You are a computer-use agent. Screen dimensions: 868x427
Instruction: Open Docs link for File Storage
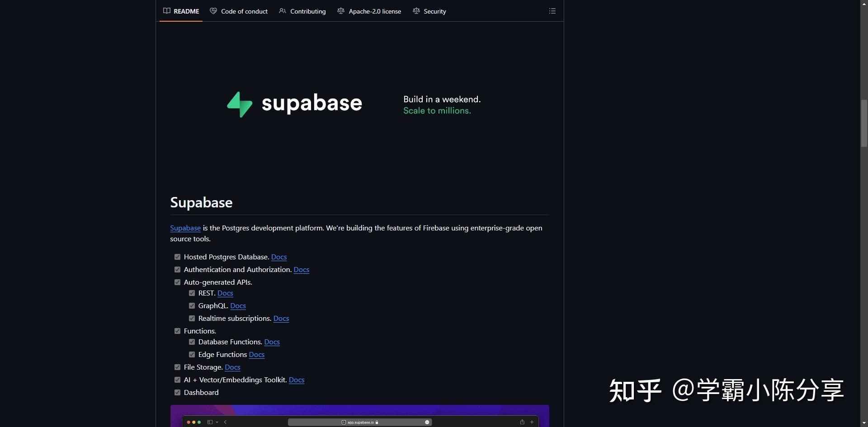click(232, 367)
